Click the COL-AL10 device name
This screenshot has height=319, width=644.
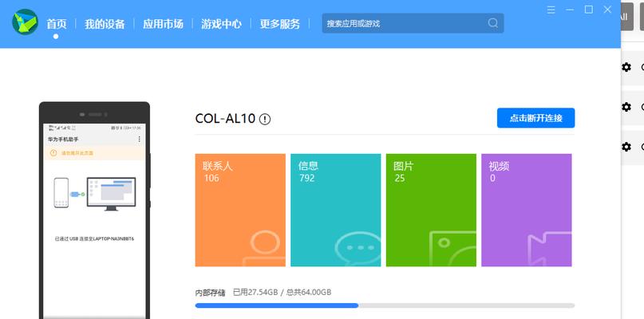pyautogui.click(x=226, y=119)
